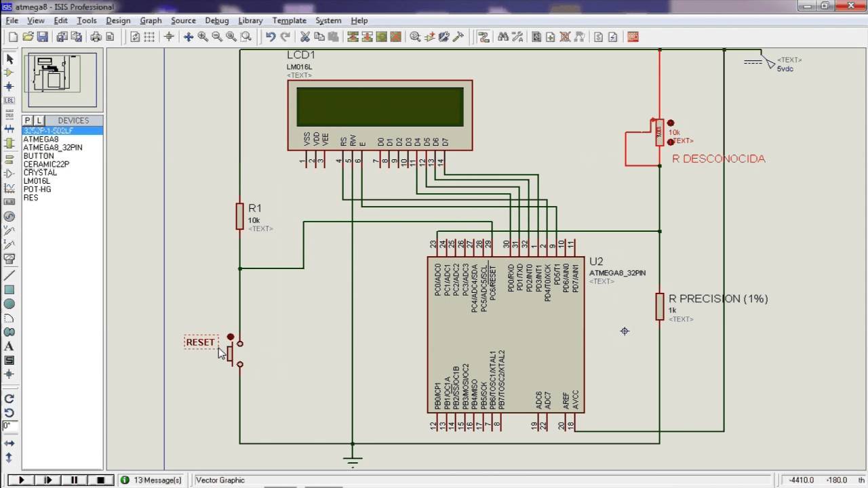The width and height of the screenshot is (868, 488).
Task: Print the schematic with the printer icon
Action: [x=96, y=37]
